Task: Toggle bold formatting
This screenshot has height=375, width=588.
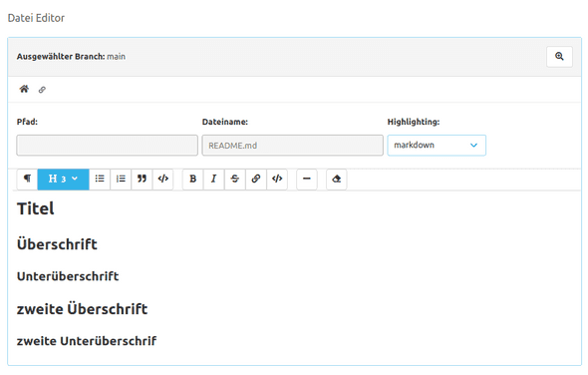Action: click(192, 180)
